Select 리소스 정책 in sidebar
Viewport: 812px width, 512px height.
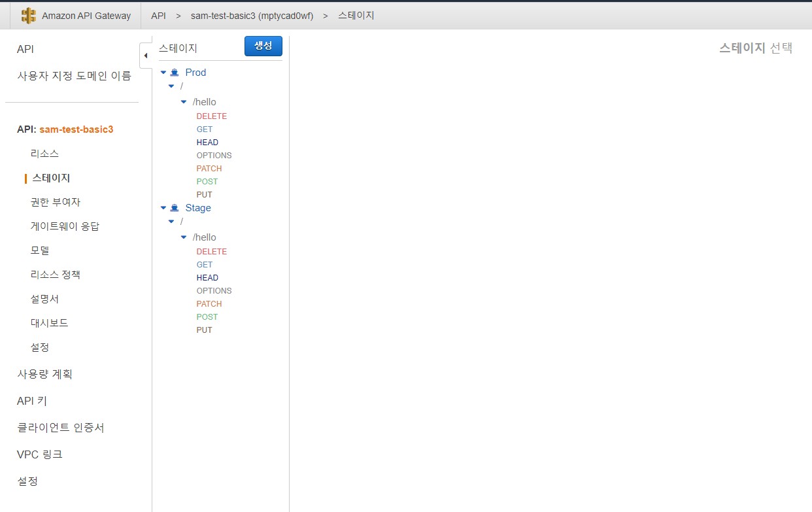click(x=56, y=275)
